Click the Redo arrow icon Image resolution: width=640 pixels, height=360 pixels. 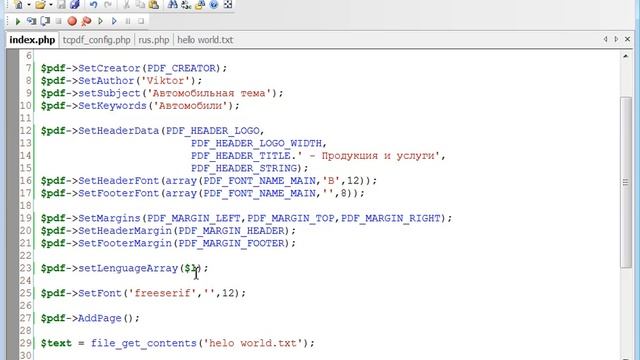pos(108,5)
